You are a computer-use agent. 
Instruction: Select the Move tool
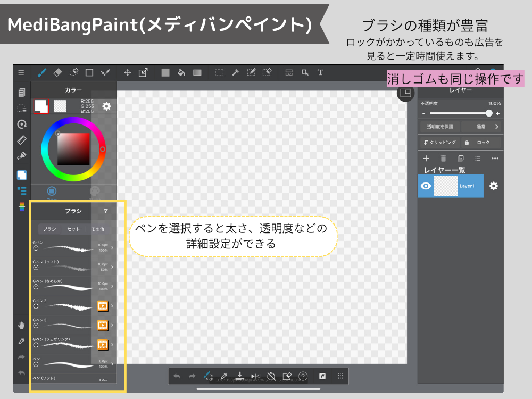128,72
